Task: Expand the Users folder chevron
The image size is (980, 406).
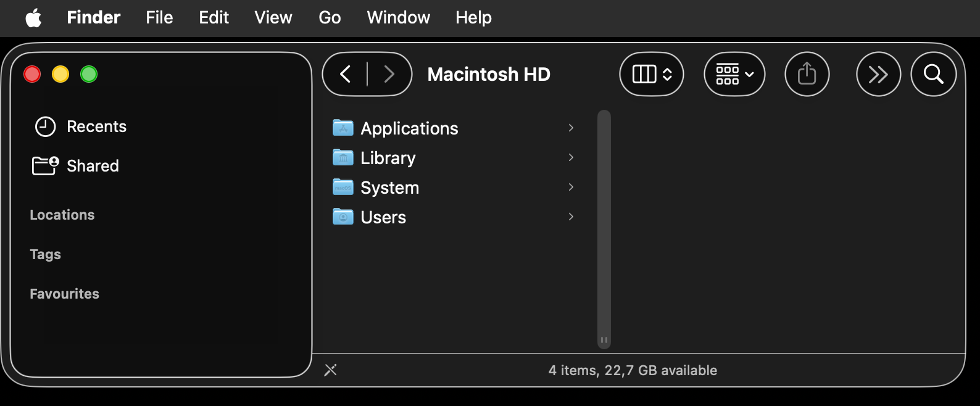Action: (571, 217)
